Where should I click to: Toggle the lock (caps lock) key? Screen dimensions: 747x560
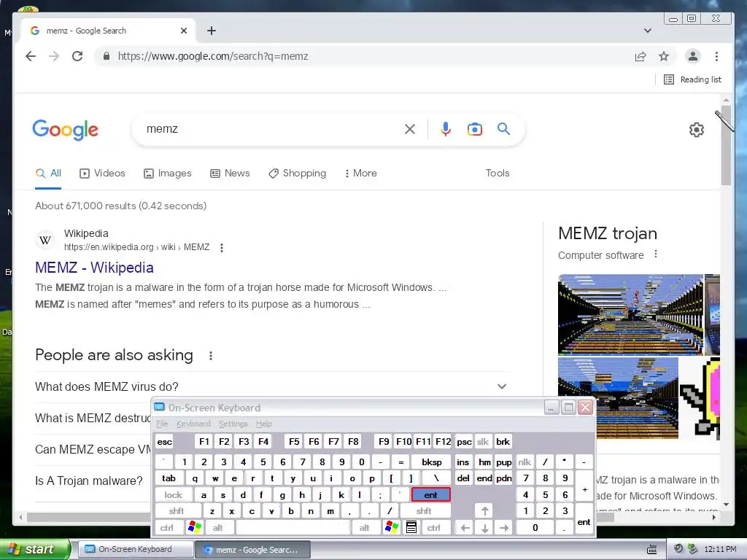[174, 495]
